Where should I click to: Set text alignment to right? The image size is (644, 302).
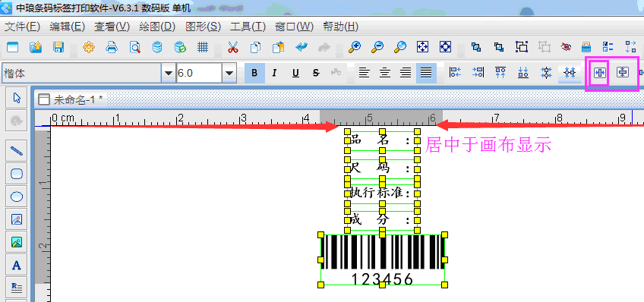tap(406, 74)
